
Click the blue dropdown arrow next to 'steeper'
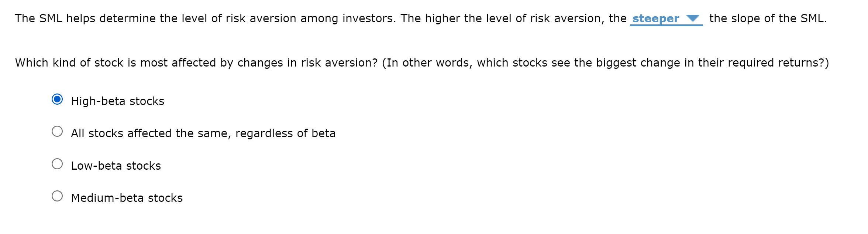(692, 18)
